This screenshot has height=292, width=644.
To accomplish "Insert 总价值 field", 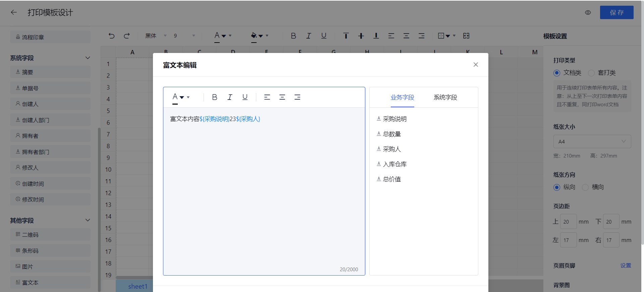I will [x=389, y=179].
